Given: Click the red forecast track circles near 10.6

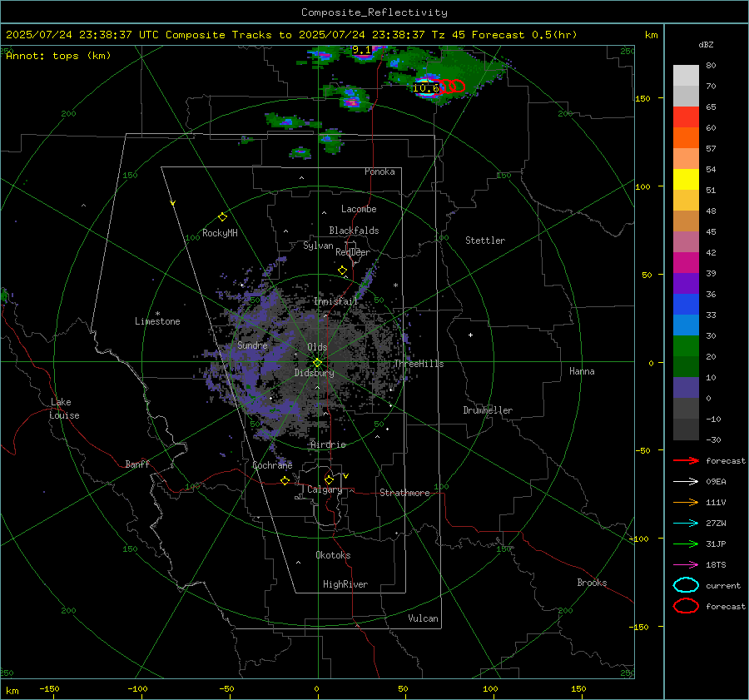Looking at the screenshot, I should click(x=452, y=86).
